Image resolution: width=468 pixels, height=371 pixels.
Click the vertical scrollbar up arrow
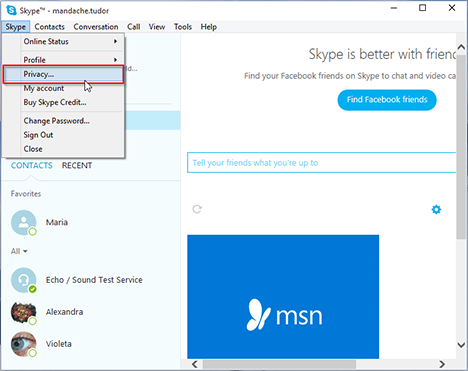coord(461,47)
